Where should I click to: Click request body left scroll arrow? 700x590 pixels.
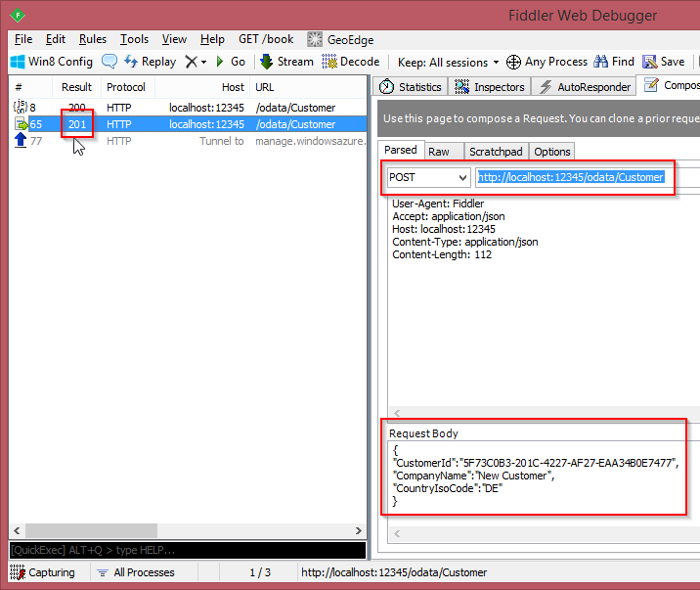click(397, 533)
